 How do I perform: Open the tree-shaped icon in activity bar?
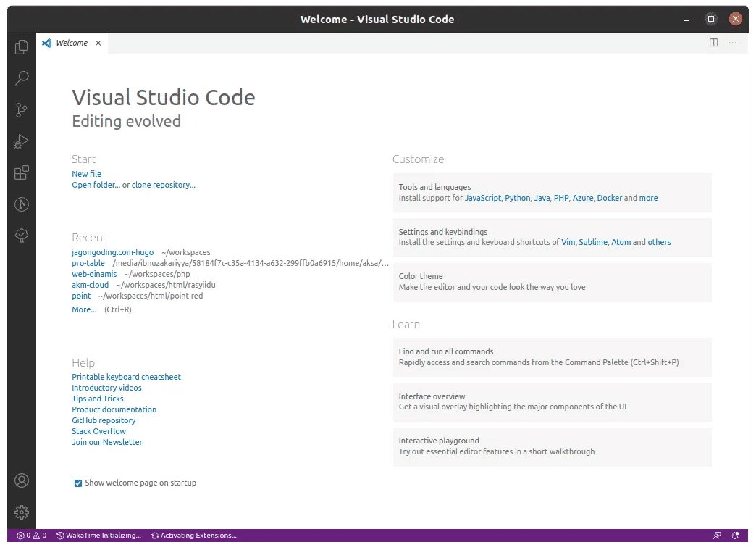click(x=22, y=236)
